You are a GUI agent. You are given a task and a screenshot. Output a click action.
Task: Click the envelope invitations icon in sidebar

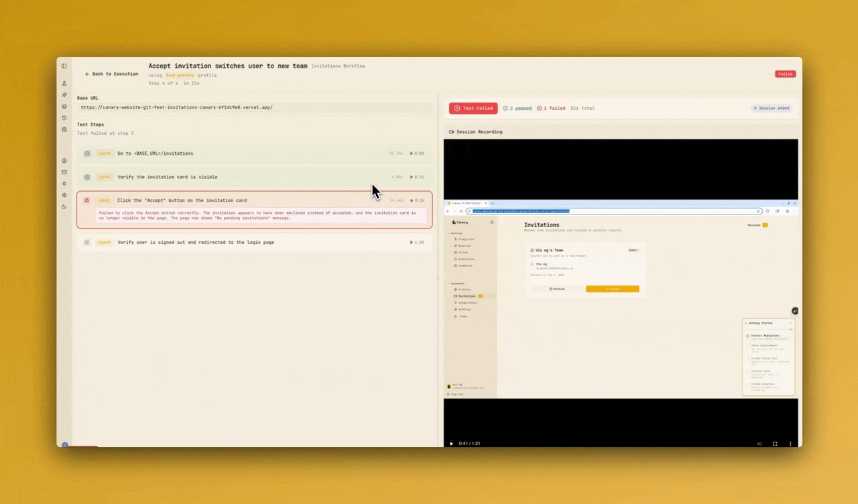click(x=64, y=172)
